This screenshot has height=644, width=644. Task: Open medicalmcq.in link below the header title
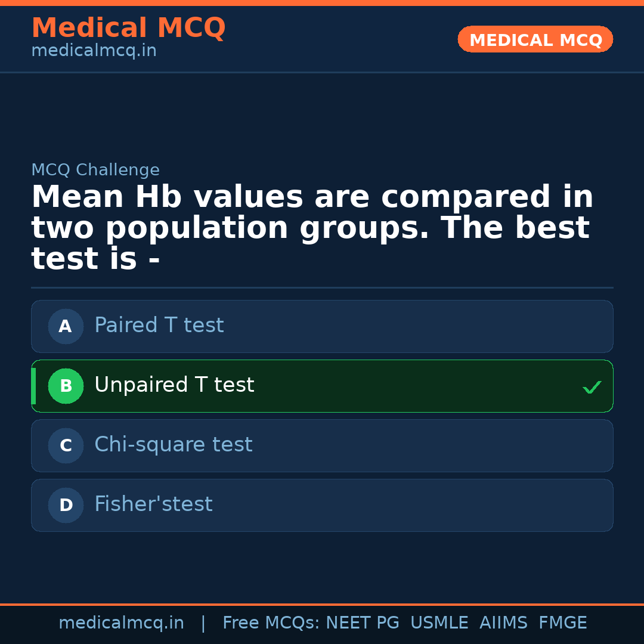click(94, 51)
